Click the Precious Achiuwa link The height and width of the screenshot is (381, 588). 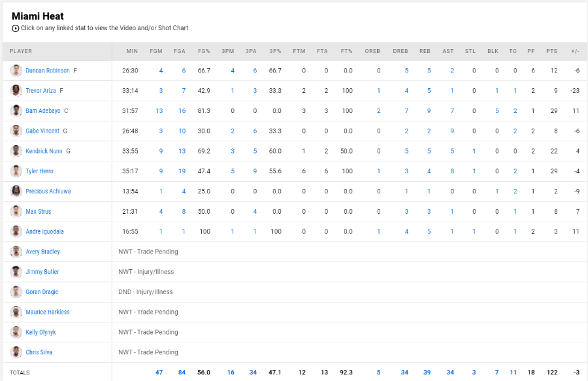click(x=48, y=191)
